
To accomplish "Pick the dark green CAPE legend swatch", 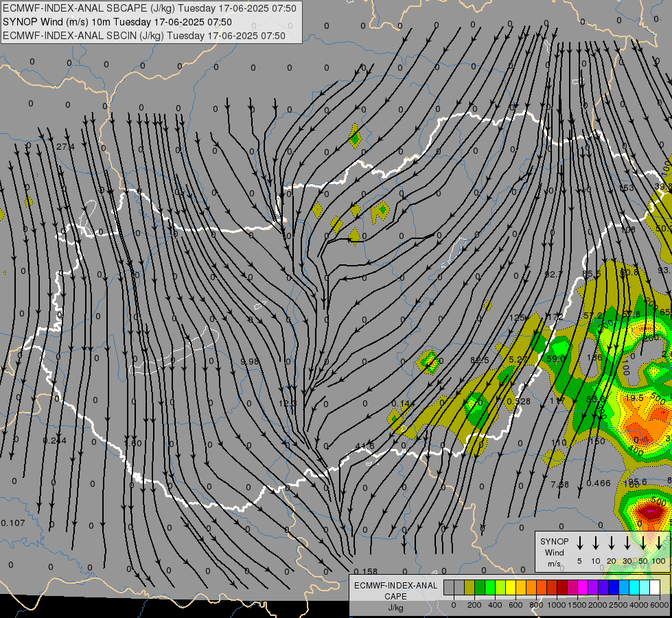I will [480, 587].
